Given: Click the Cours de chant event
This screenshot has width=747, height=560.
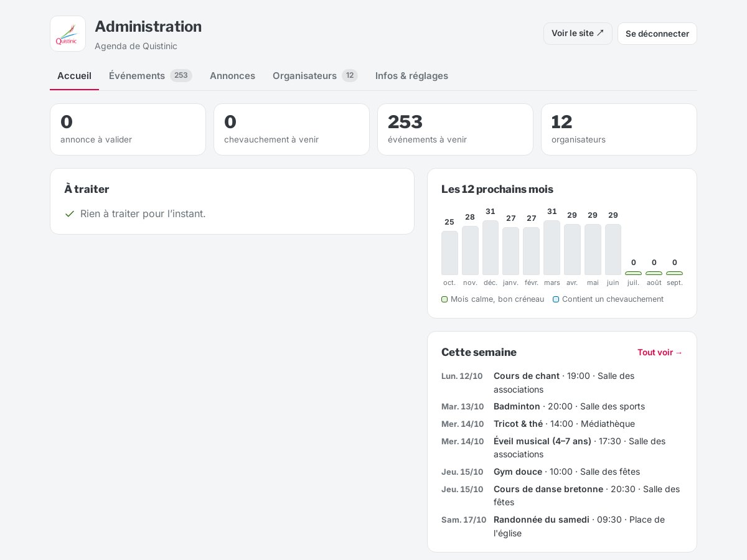Looking at the screenshot, I should (562, 383).
